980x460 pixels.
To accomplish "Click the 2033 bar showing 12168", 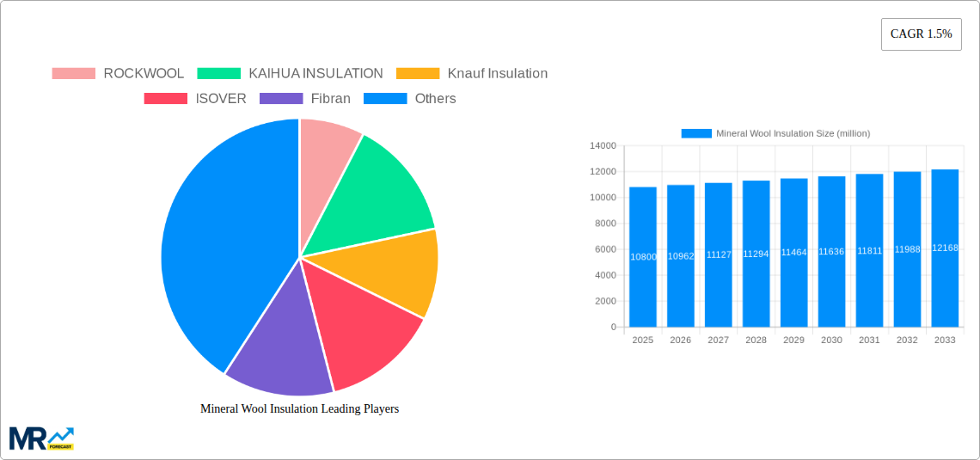I will pos(945,248).
